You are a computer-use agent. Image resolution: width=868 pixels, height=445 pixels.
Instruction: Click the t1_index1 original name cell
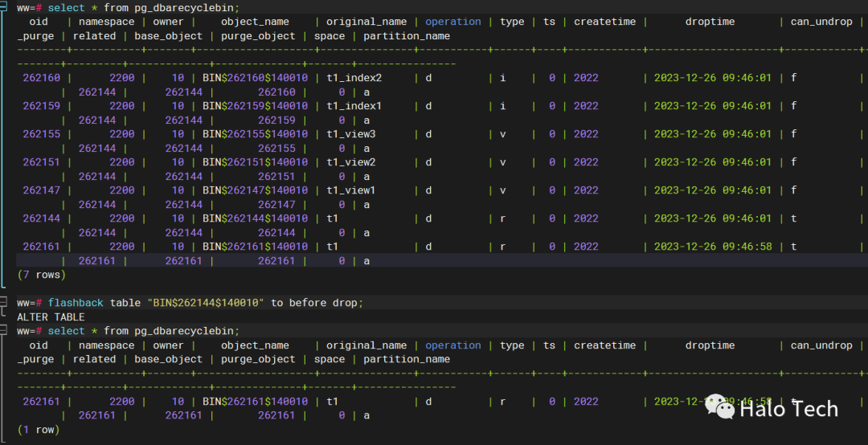click(354, 106)
